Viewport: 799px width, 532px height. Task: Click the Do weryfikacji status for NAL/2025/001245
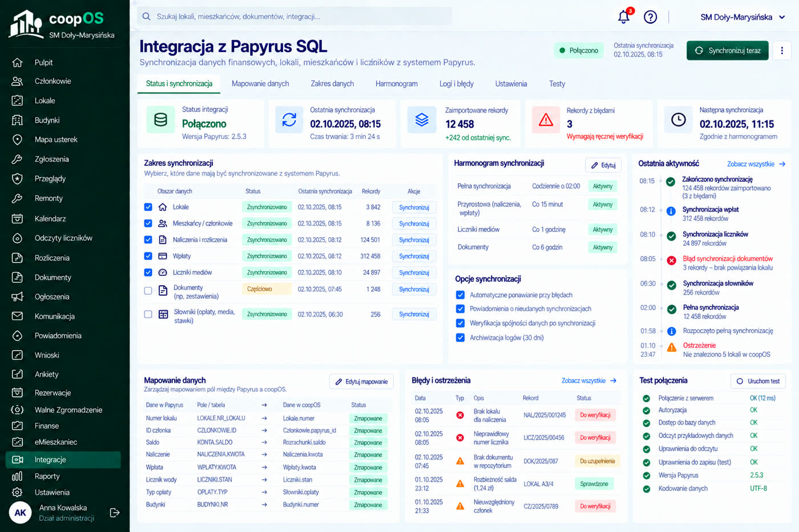(595, 415)
